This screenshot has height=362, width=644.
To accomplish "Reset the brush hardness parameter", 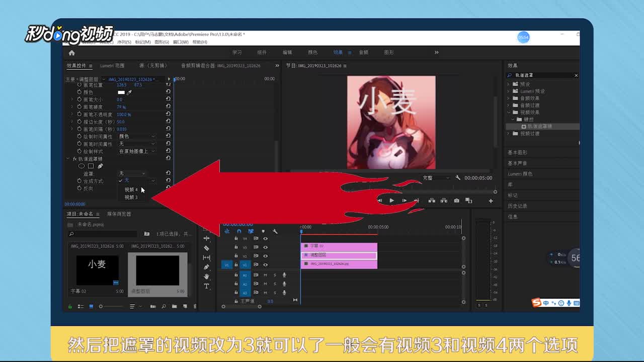I will (x=168, y=107).
